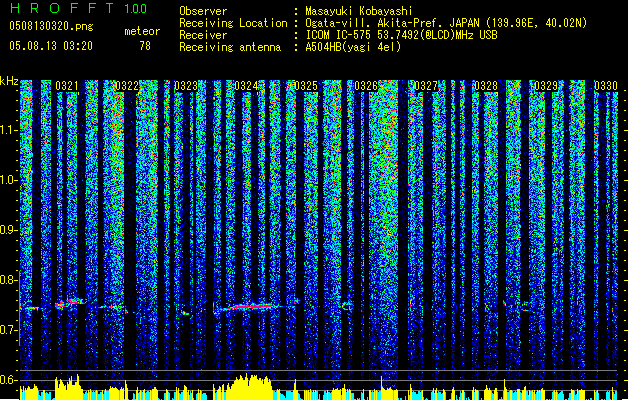Click the 0328 time marker
This screenshot has height=400, width=629.
pos(486,86)
